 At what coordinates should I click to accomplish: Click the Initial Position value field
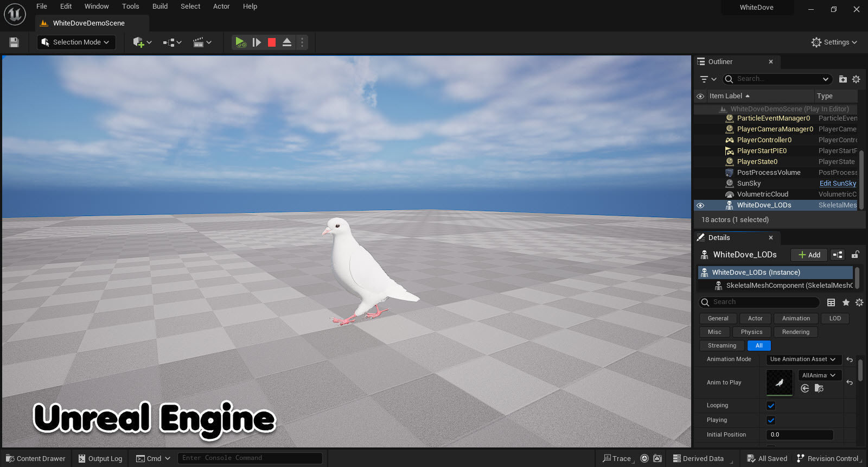[800, 435]
